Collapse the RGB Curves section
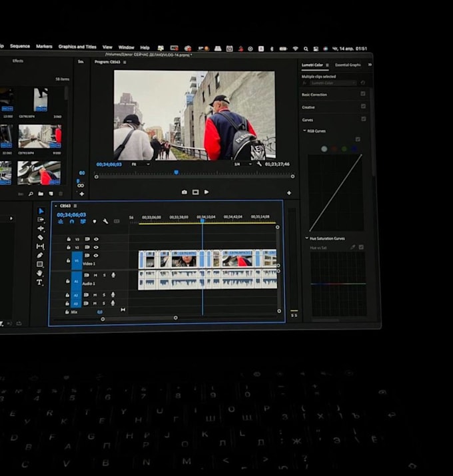This screenshot has width=453, height=476. pos(304,131)
